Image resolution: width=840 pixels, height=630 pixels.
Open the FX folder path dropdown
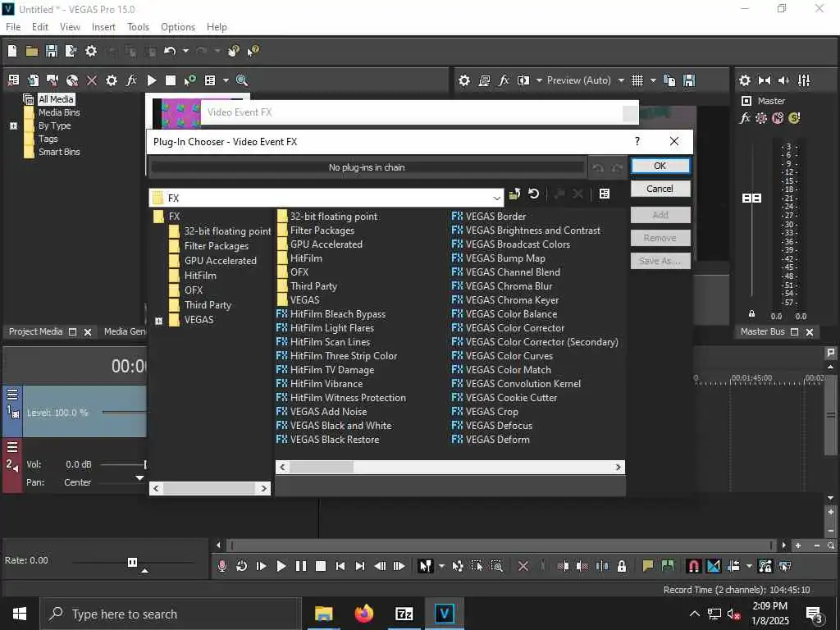tap(496, 199)
